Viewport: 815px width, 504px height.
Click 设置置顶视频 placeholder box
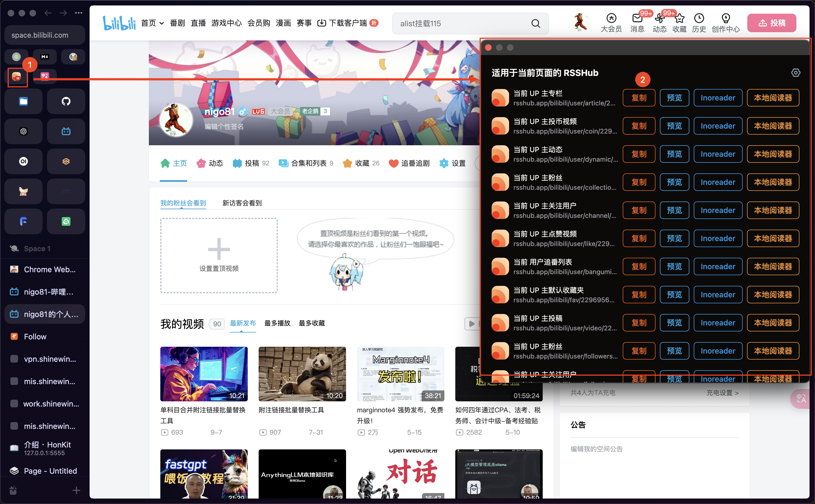pos(219,255)
